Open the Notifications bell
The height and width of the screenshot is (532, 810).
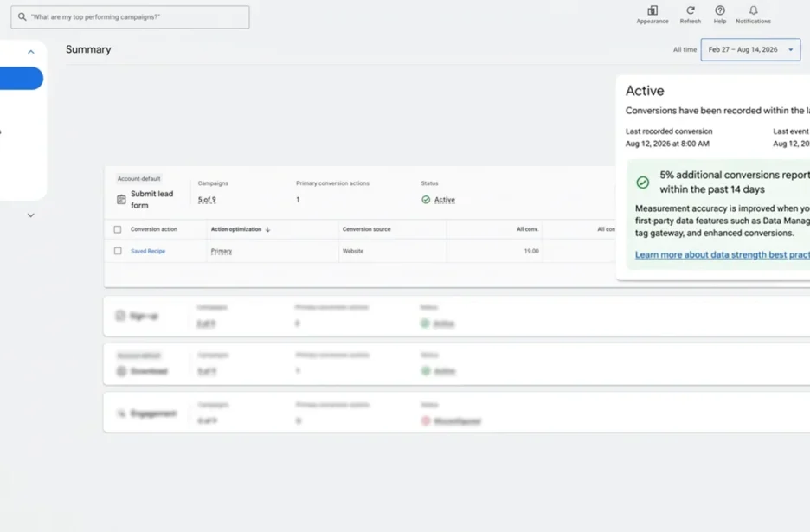coord(753,10)
